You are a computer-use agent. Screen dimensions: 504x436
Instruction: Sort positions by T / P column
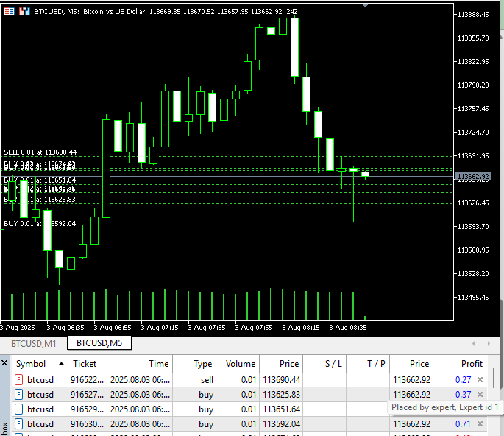point(368,364)
